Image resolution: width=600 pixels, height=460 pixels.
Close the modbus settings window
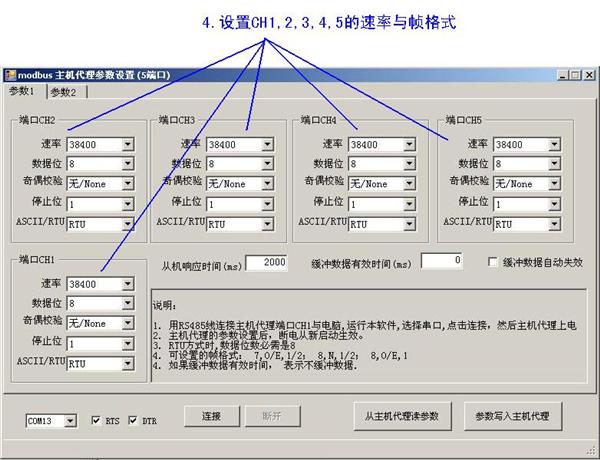pyautogui.click(x=589, y=75)
